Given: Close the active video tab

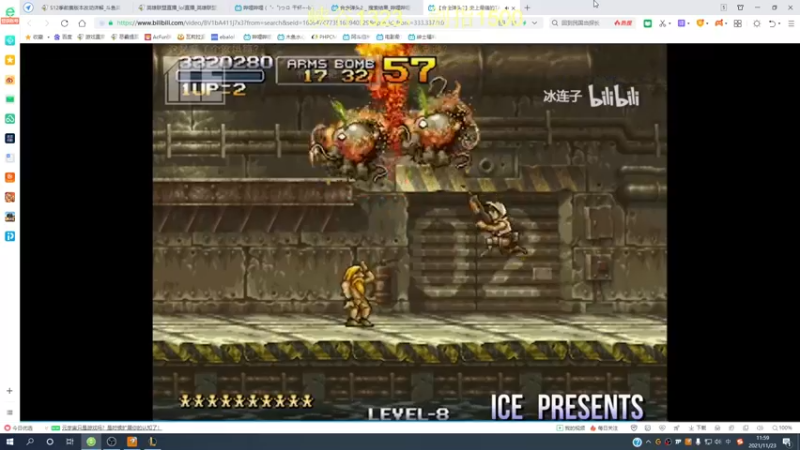Looking at the screenshot, I should (513, 8).
